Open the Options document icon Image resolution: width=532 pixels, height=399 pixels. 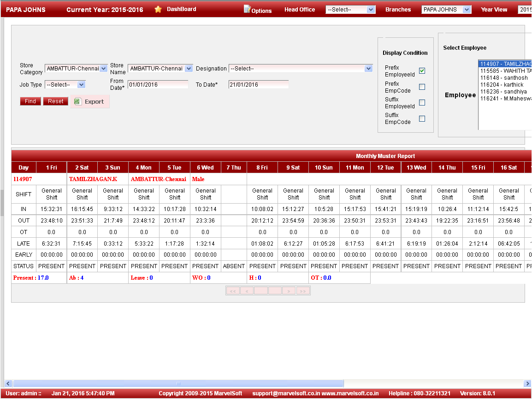(247, 9)
